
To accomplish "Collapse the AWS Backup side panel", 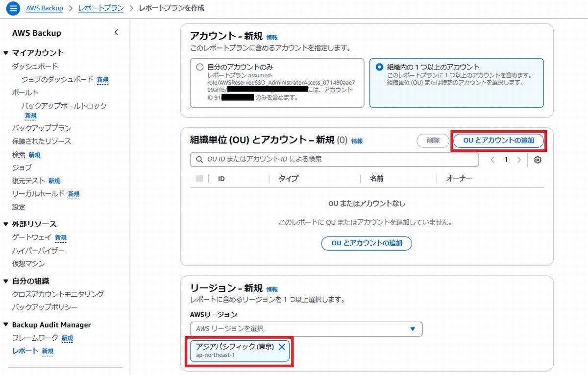I will click(x=116, y=33).
